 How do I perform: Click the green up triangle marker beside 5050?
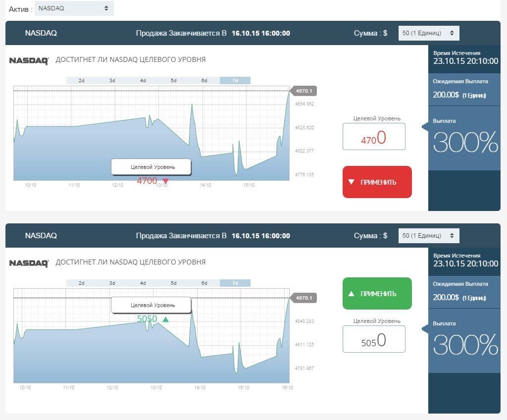(x=165, y=319)
